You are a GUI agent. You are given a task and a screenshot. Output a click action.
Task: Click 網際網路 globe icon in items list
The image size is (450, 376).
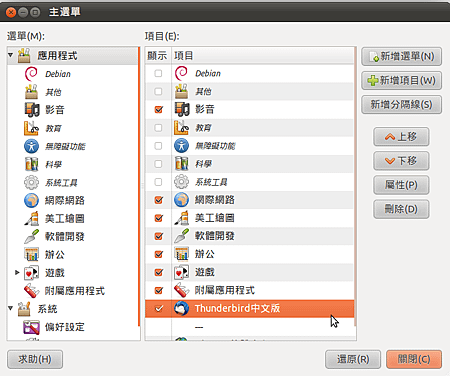pos(181,200)
